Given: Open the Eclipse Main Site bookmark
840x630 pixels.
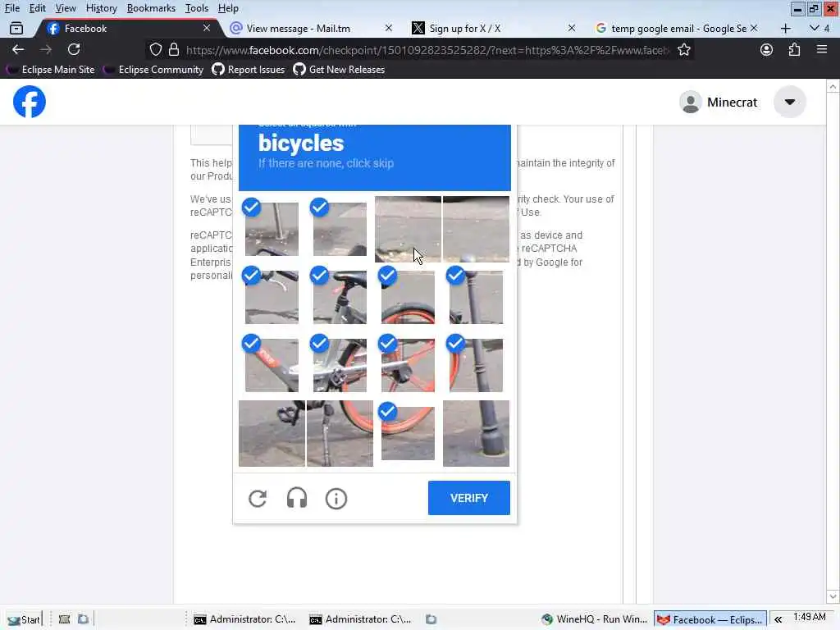Looking at the screenshot, I should (x=51, y=69).
